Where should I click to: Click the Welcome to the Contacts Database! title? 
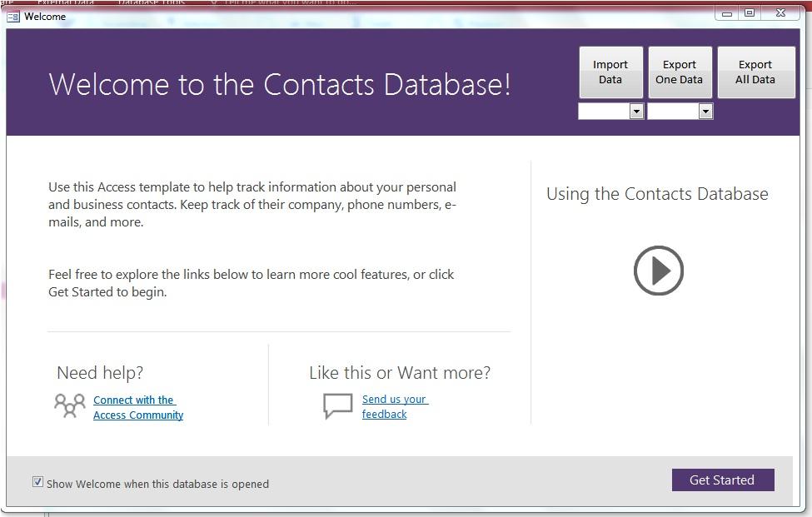280,84
